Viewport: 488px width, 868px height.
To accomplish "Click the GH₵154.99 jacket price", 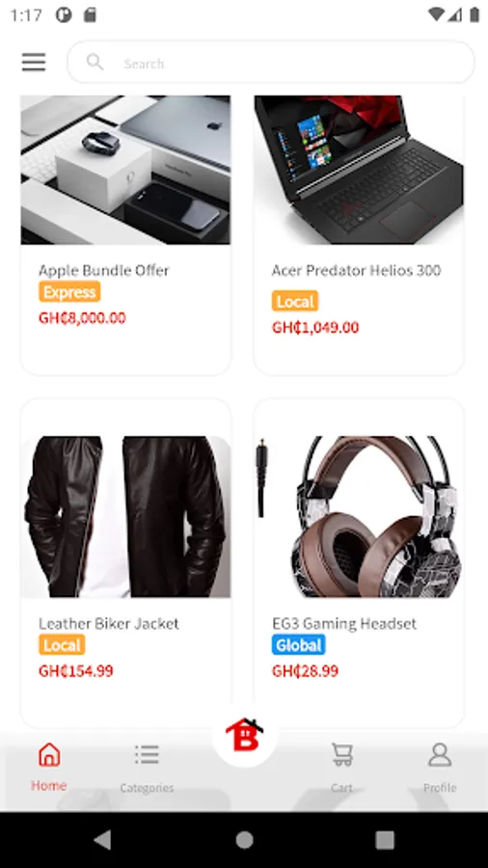I will point(76,671).
